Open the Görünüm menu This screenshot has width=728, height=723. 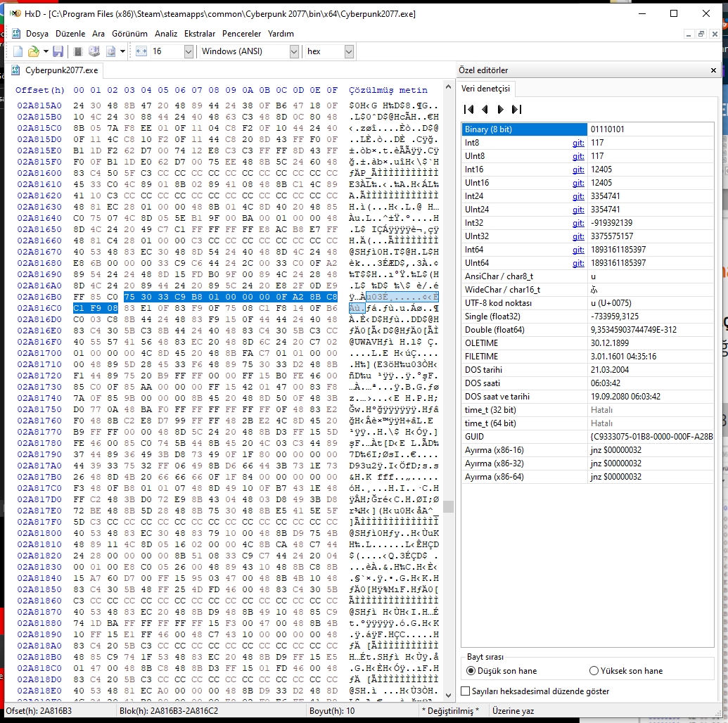point(129,34)
